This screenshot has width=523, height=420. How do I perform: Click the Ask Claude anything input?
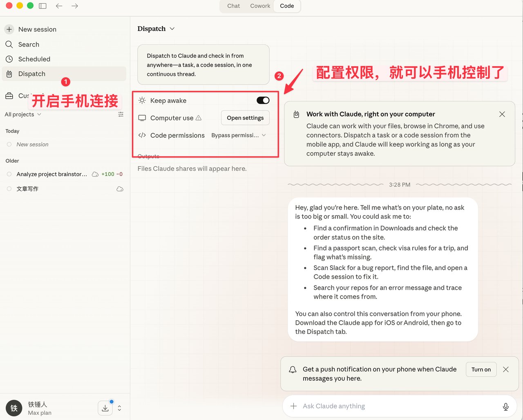400,406
